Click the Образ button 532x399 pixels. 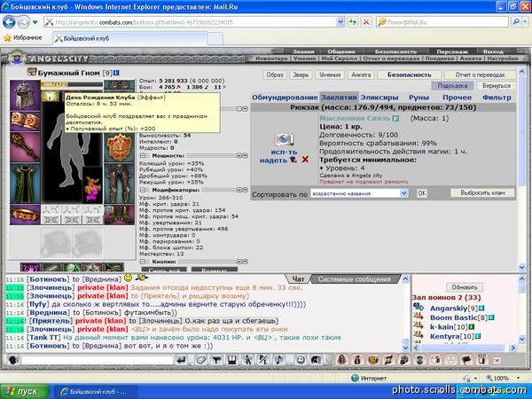click(275, 74)
